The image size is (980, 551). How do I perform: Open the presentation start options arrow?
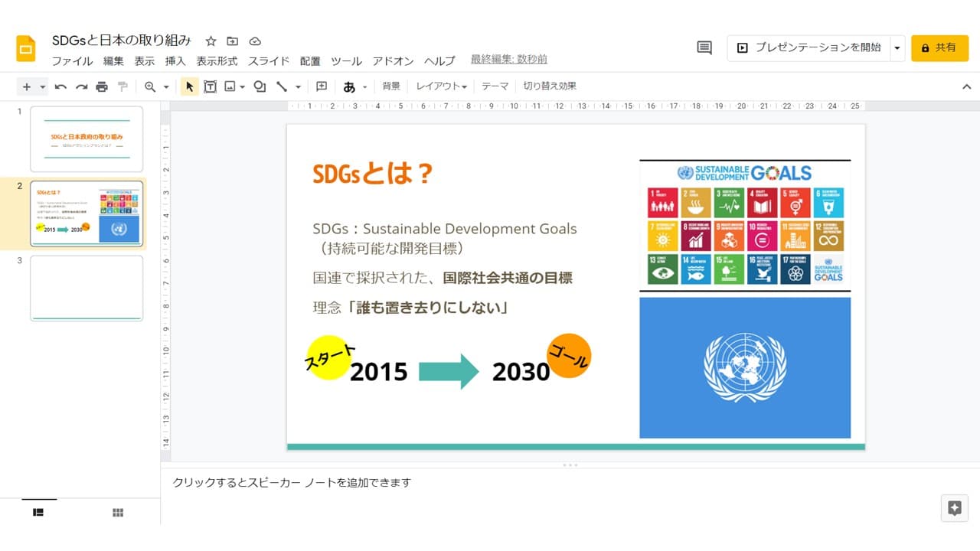tap(897, 47)
